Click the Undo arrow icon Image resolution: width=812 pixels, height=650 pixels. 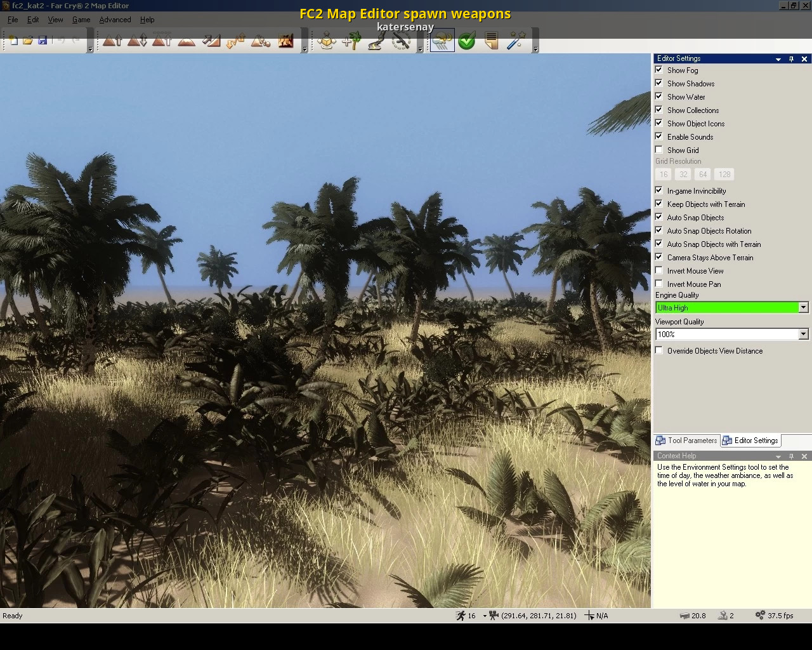click(61, 41)
